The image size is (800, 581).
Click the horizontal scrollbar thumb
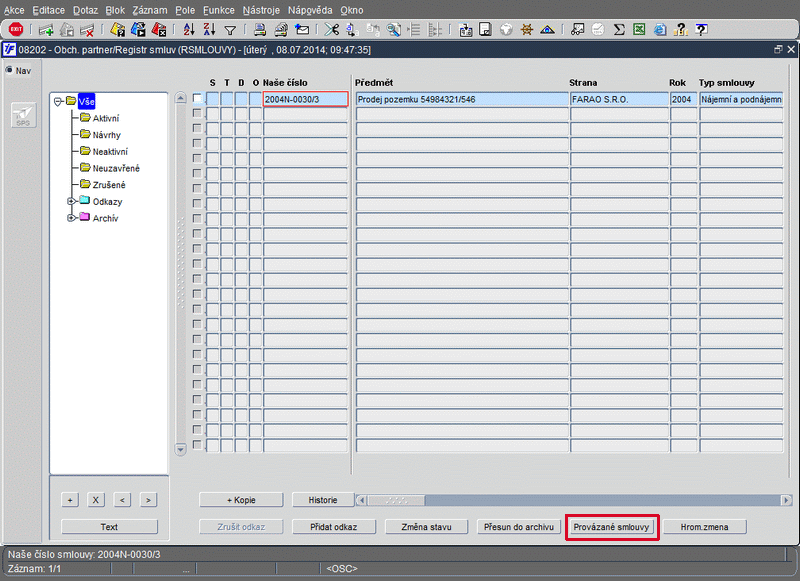(x=396, y=500)
